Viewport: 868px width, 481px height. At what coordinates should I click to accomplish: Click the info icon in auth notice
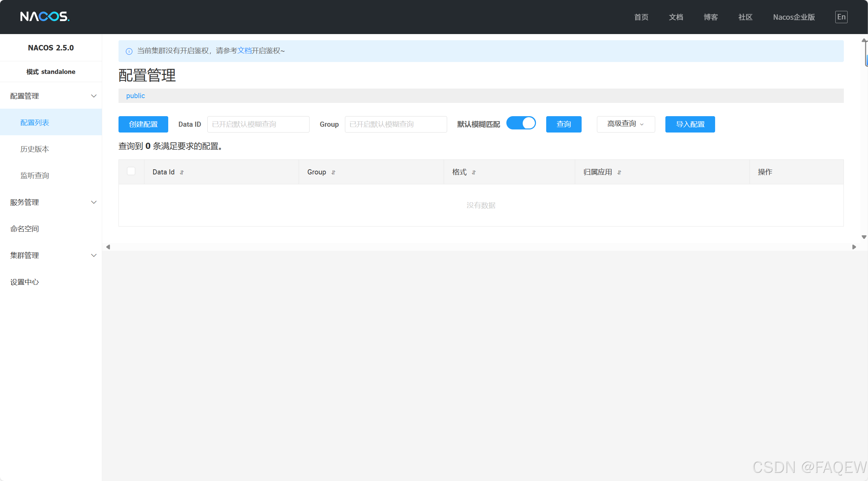(x=129, y=51)
